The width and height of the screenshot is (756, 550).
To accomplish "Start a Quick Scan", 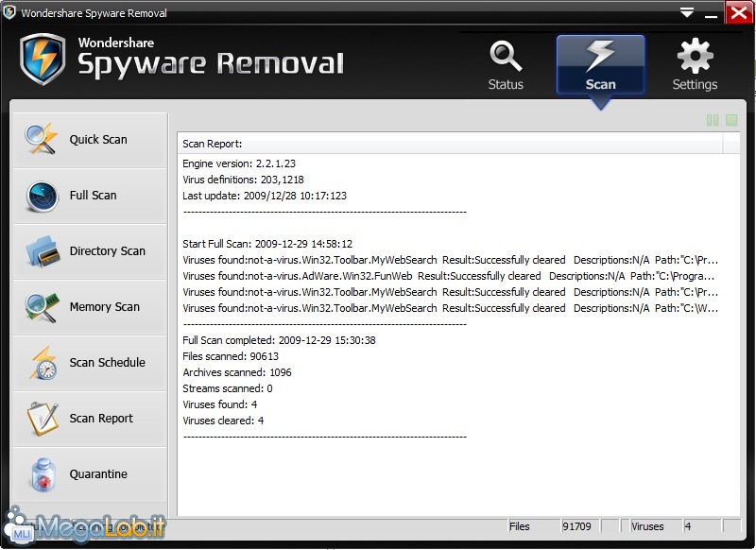I will coord(90,140).
